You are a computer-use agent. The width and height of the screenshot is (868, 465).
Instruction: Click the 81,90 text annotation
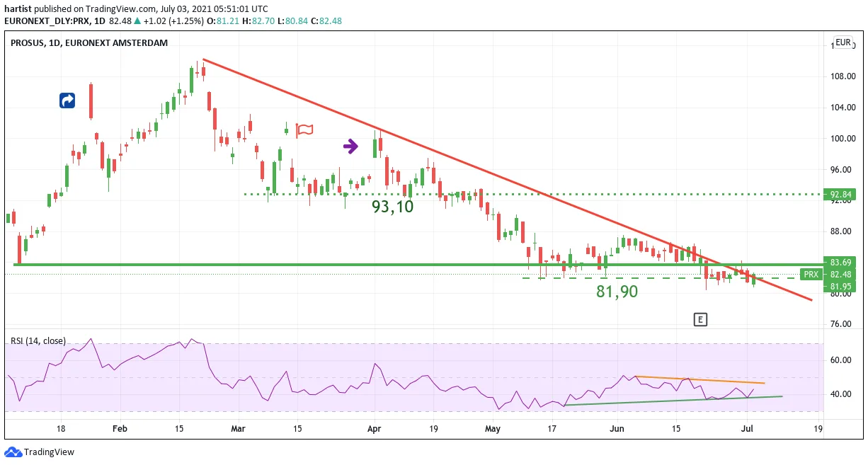click(x=616, y=291)
